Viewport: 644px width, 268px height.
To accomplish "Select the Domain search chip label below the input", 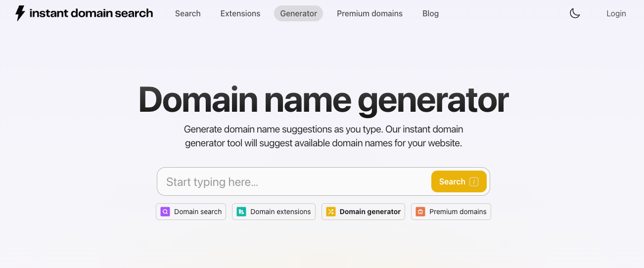I will pyautogui.click(x=198, y=212).
